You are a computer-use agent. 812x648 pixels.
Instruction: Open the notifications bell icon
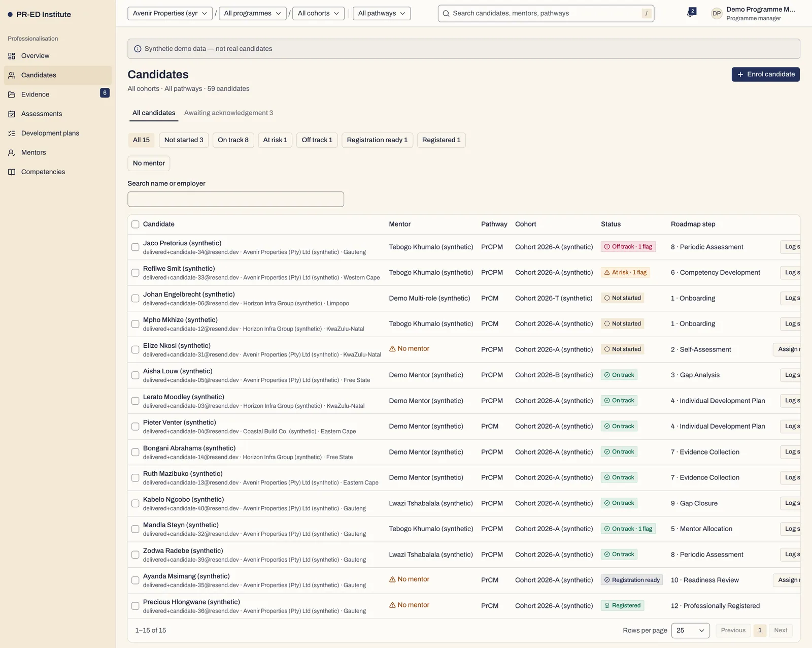(691, 13)
